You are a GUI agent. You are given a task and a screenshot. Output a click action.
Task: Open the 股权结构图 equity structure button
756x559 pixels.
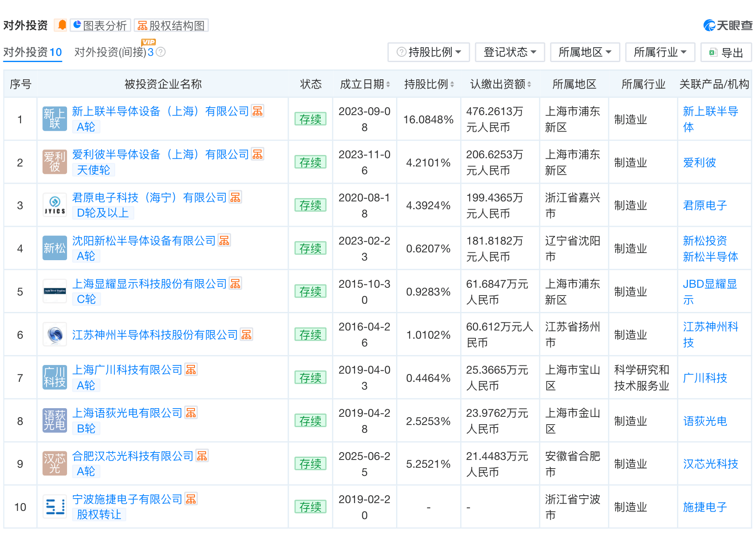click(171, 25)
